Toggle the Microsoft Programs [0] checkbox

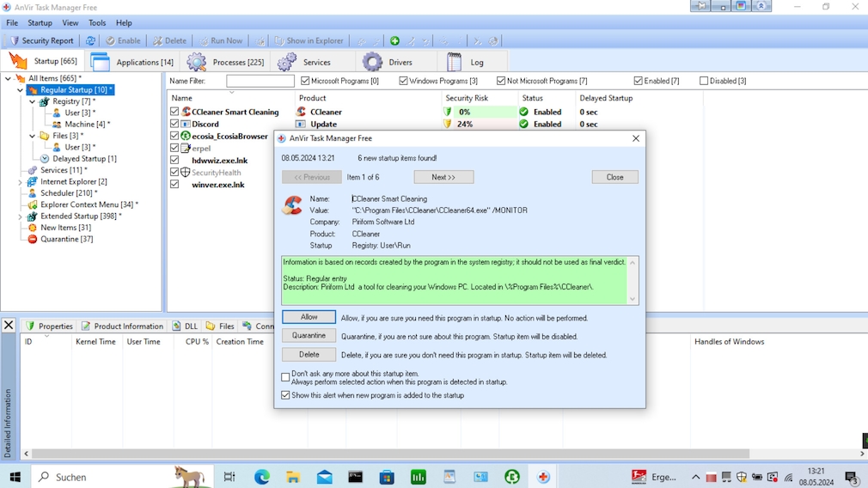[305, 81]
